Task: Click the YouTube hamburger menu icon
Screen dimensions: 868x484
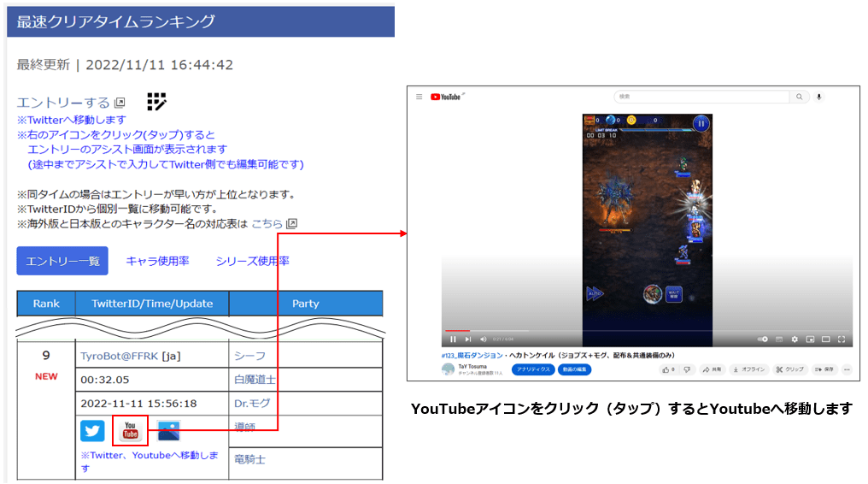Action: pyautogui.click(x=419, y=97)
